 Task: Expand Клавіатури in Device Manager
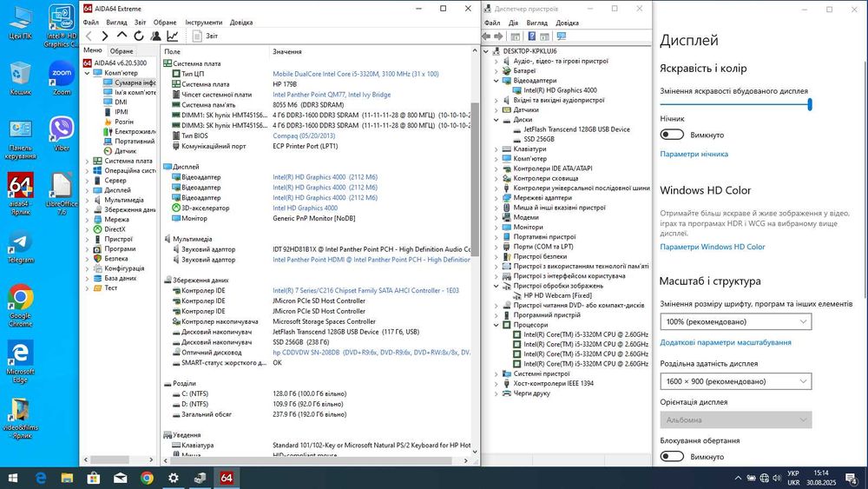(496, 149)
